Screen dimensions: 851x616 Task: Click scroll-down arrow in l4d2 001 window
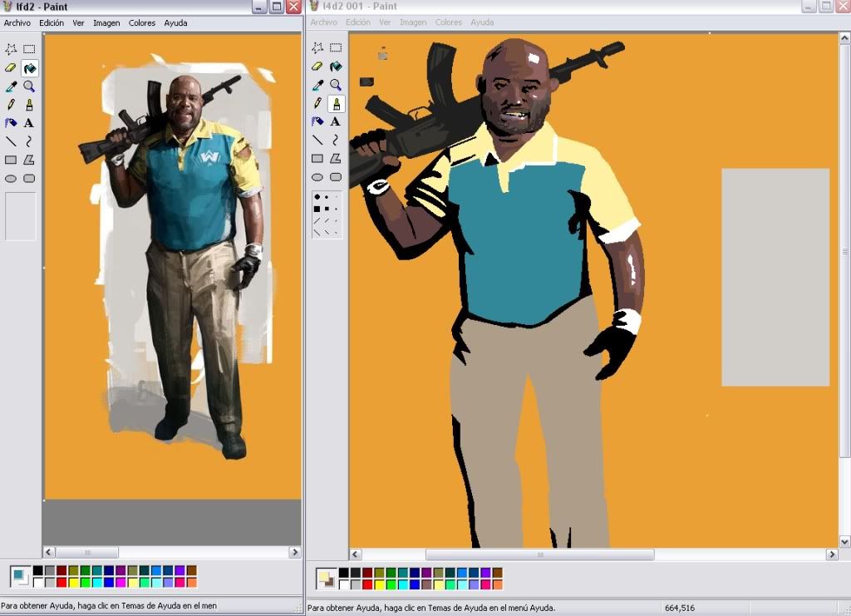tap(845, 541)
